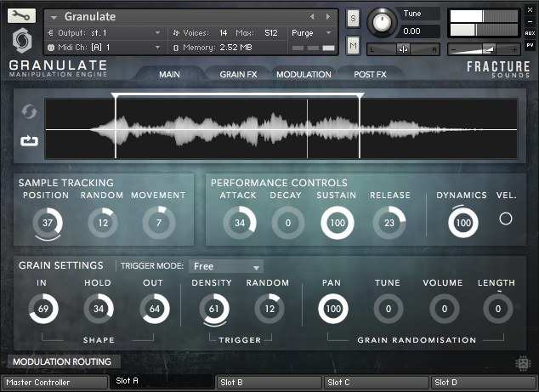The image size is (539, 392).
Task: Switch to the MODULATION tab
Action: click(304, 74)
